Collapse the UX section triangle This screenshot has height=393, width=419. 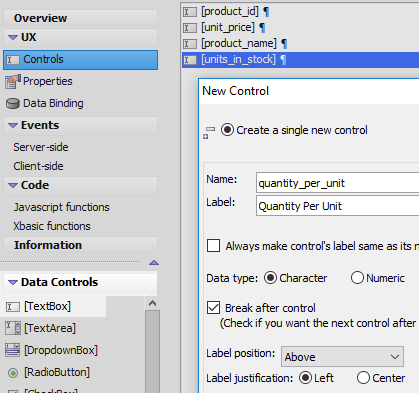coord(13,37)
